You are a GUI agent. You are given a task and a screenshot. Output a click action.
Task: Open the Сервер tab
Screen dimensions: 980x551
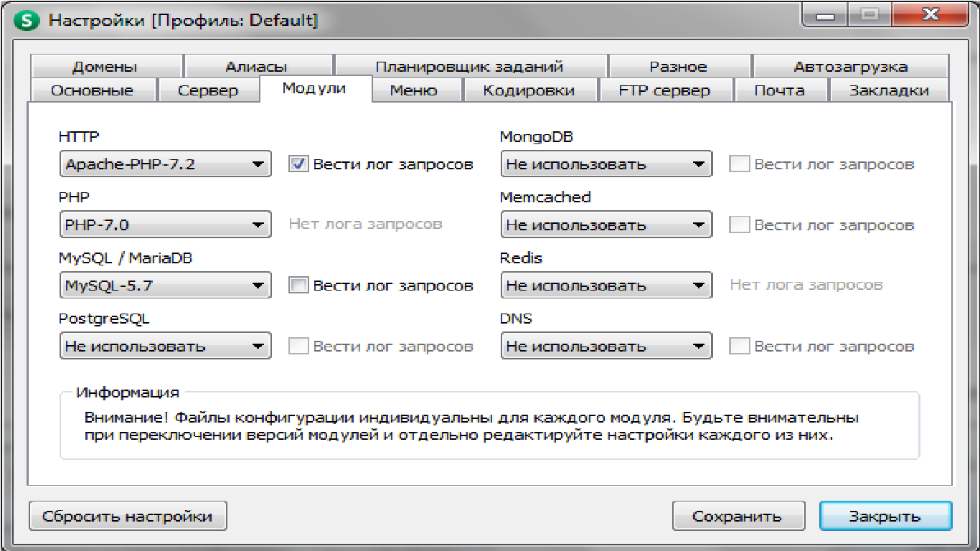pyautogui.click(x=208, y=90)
